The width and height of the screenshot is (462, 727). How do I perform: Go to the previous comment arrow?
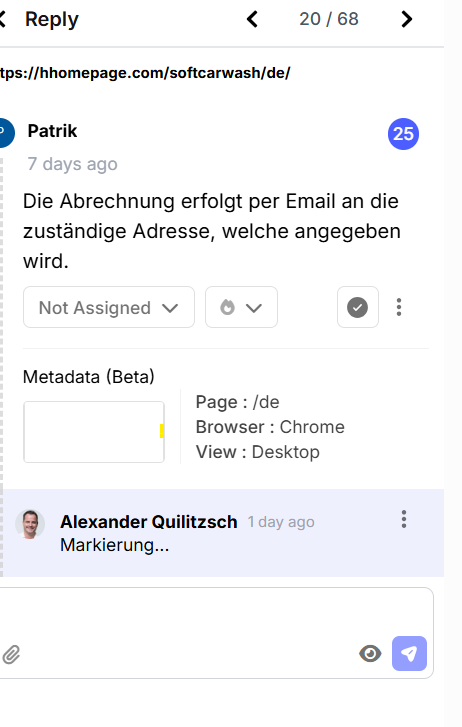tap(252, 19)
